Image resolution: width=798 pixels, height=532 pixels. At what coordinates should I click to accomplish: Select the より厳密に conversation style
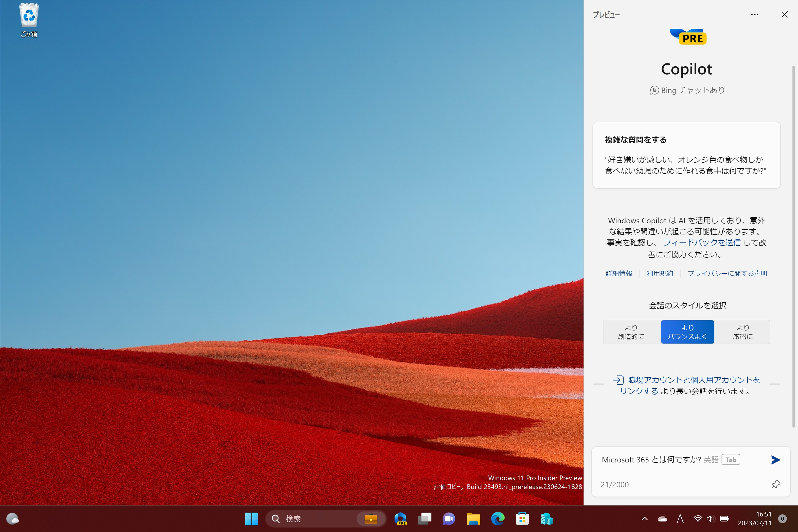pyautogui.click(x=742, y=332)
